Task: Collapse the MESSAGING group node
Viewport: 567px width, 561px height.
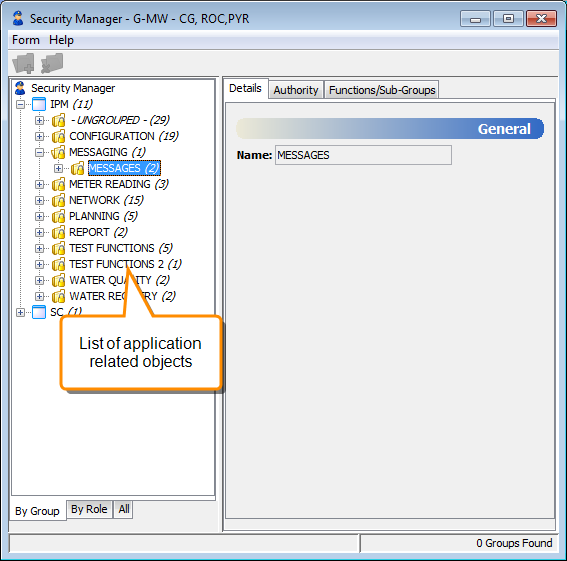Action: tap(39, 152)
